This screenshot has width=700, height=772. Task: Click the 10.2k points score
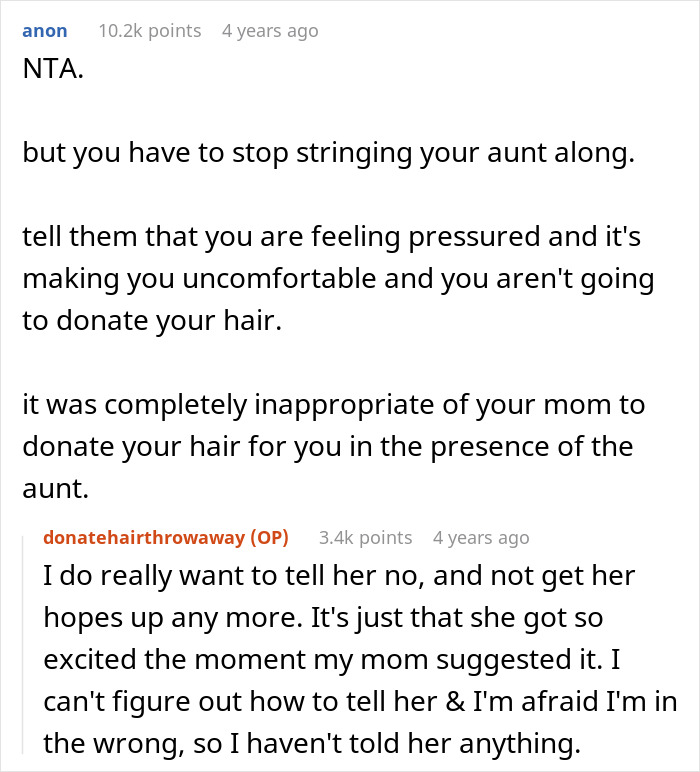pyautogui.click(x=149, y=31)
